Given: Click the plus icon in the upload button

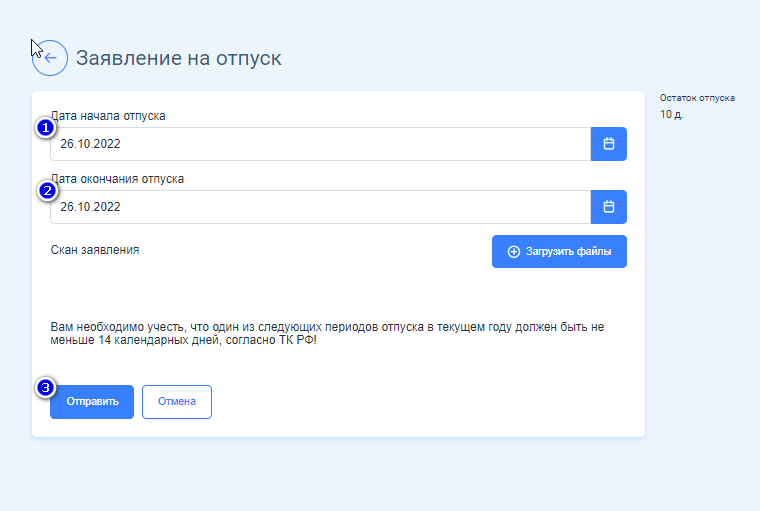Looking at the screenshot, I should (514, 252).
